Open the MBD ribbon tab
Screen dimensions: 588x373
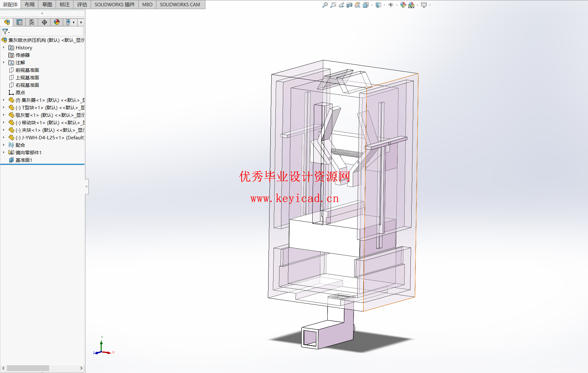(x=147, y=4)
